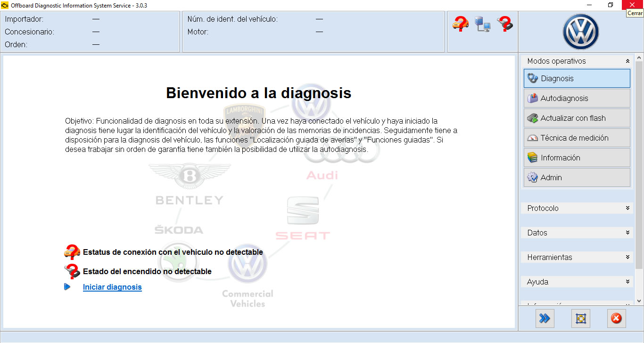
Task: Click the Motor label
Action: [x=198, y=32]
